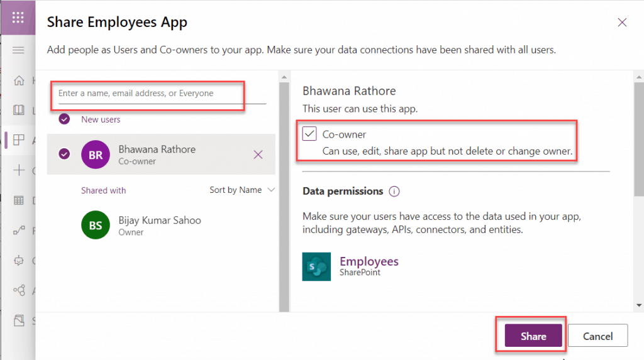Click the Share button
This screenshot has width=644, height=360.
533,335
